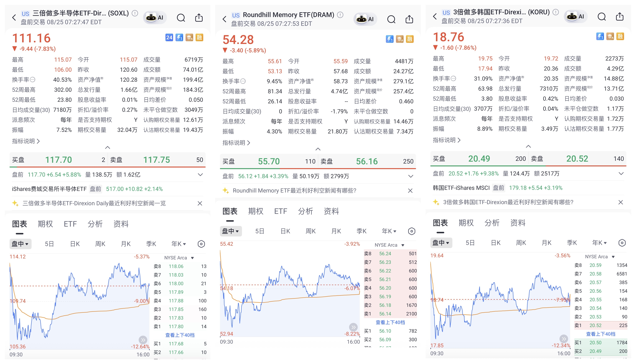Image resolution: width=636 pixels, height=364 pixels.
Task: Tap the turnover-rate info icon on SOXL
Action: [x=33, y=80]
